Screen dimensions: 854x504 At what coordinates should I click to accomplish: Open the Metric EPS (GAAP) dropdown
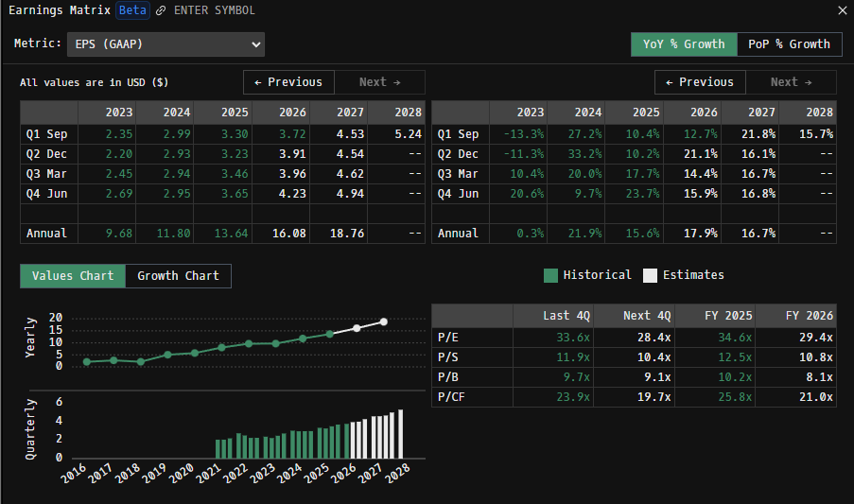click(165, 44)
